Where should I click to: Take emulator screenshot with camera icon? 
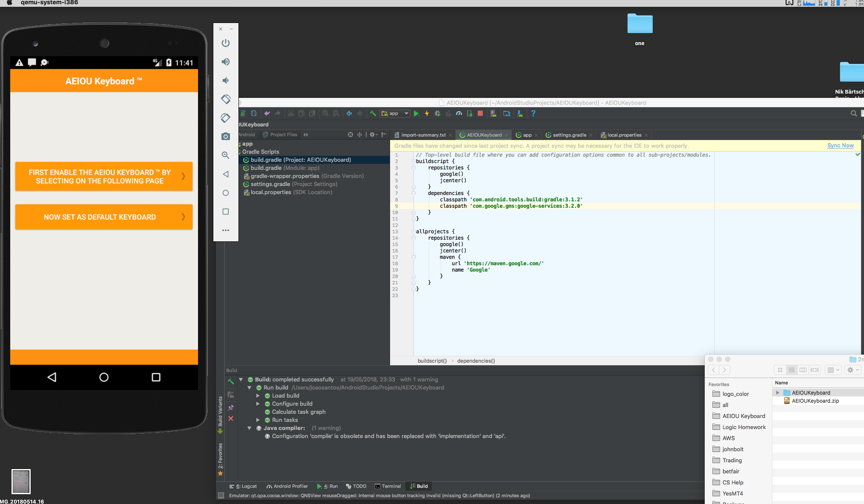click(x=226, y=137)
